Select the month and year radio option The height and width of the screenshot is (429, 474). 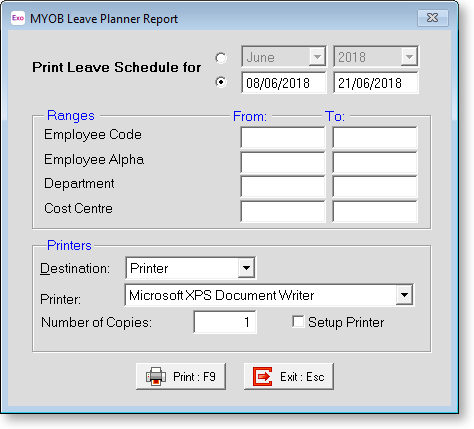pyautogui.click(x=221, y=58)
